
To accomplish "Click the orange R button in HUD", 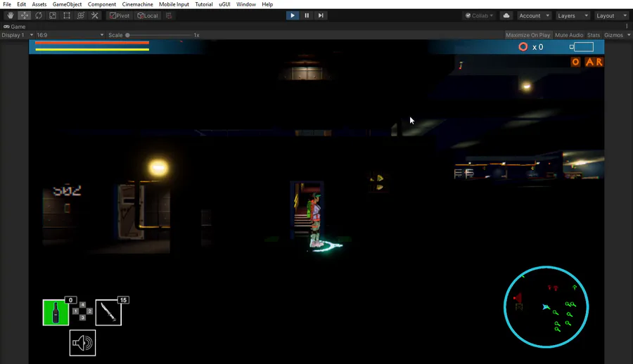I will [x=599, y=62].
